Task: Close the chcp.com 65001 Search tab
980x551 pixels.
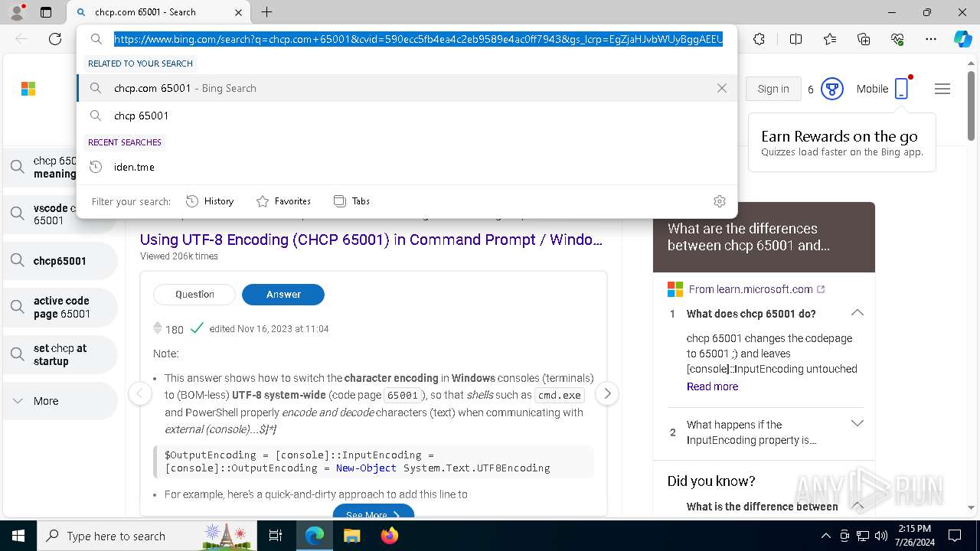Action: (238, 12)
